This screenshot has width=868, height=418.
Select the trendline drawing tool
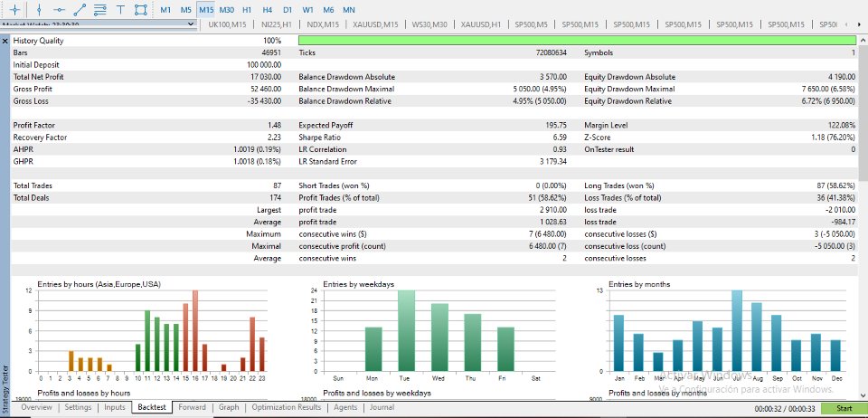click(80, 9)
